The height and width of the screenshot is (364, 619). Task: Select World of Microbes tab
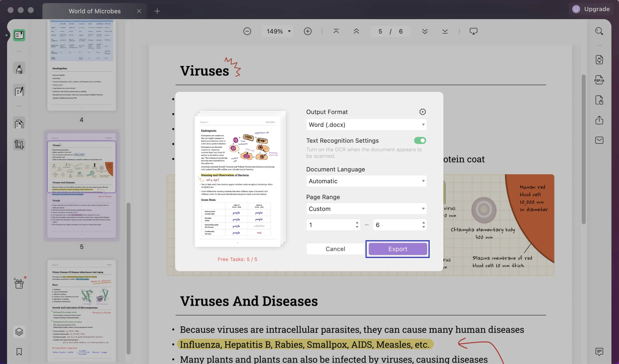(94, 11)
